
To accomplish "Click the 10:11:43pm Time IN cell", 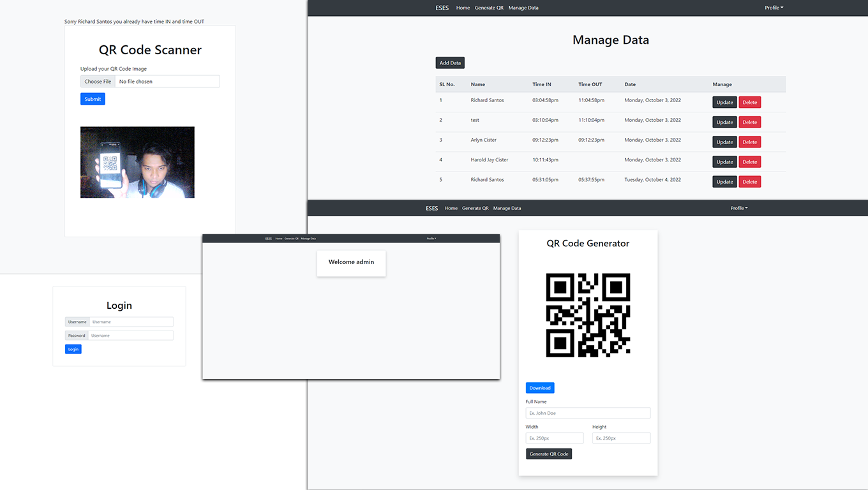I will (x=546, y=160).
